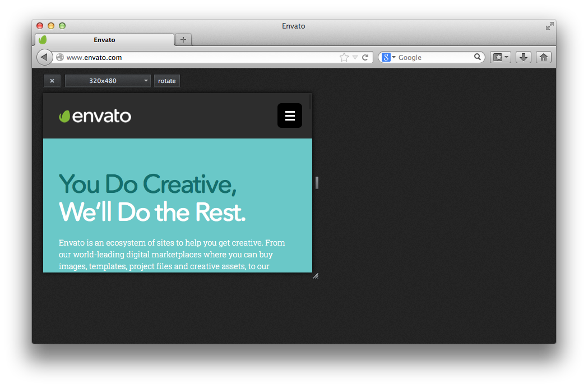Viewport: 588px width, 388px height.
Task: Click the site identity globe icon
Action: 59,57
